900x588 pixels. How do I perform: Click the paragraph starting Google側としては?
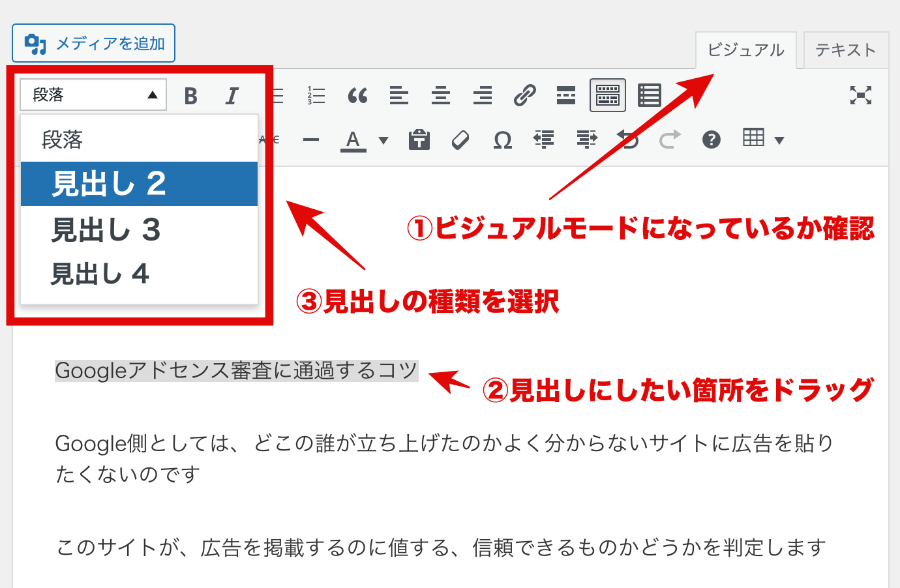click(x=444, y=458)
